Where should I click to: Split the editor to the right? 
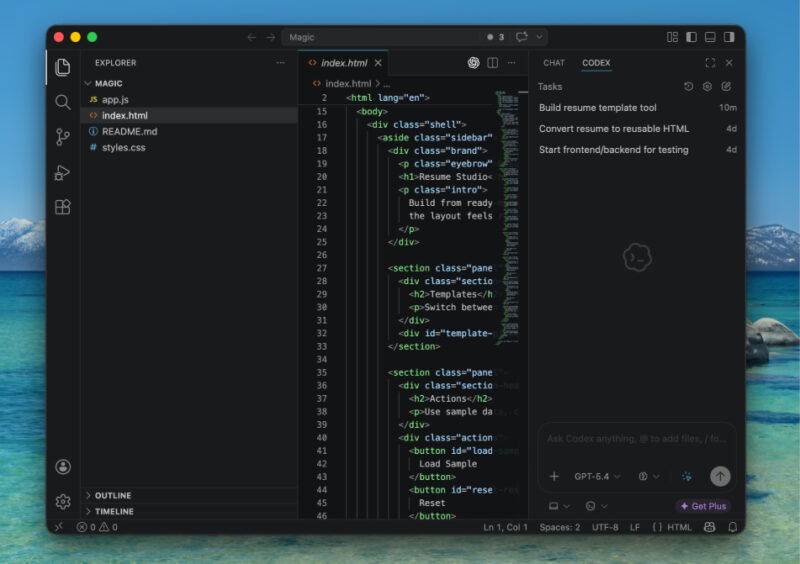[493, 63]
